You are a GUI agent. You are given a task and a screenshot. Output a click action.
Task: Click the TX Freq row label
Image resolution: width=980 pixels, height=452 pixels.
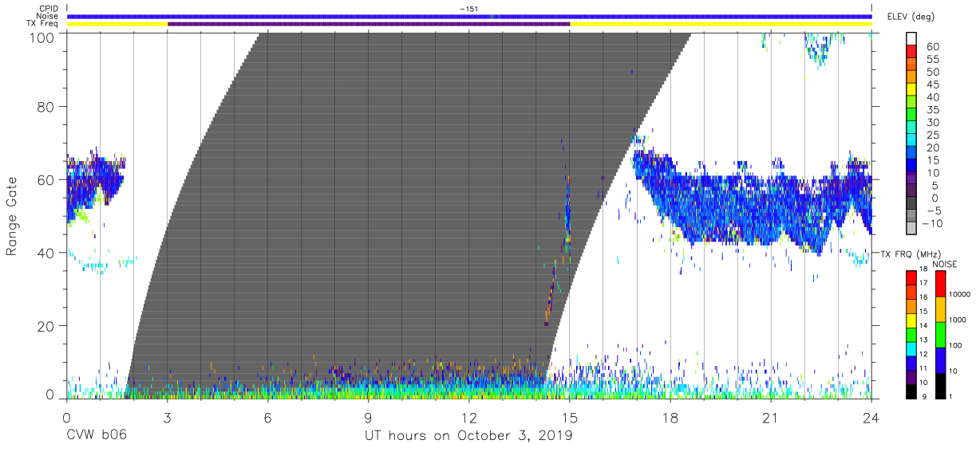44,24
